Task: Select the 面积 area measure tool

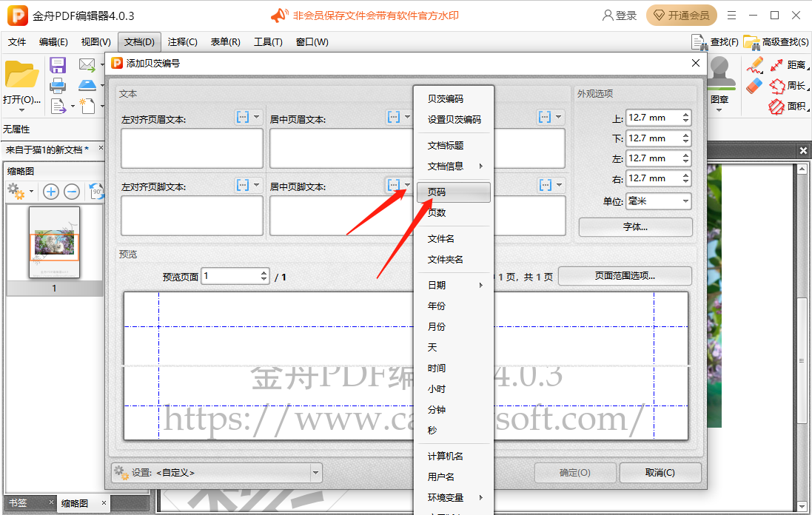Action: (x=788, y=106)
